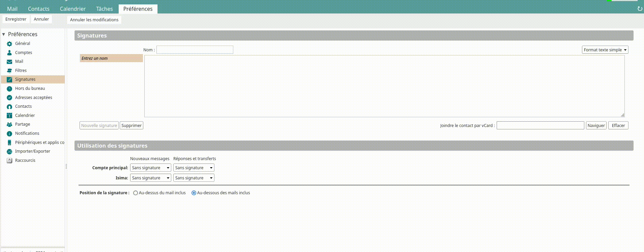This screenshot has width=644, height=252.
Task: Open Isima Réponses et transferts signature dropdown
Action: pyautogui.click(x=194, y=178)
